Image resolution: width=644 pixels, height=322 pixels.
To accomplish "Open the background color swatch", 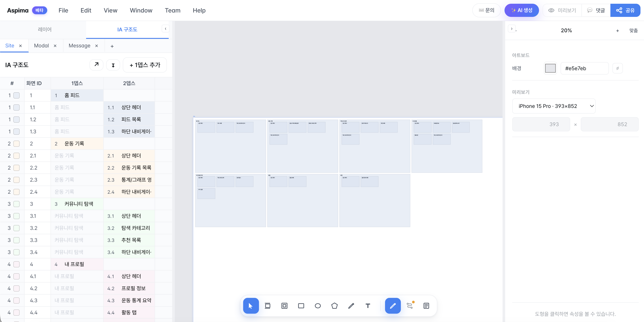I will (550, 68).
